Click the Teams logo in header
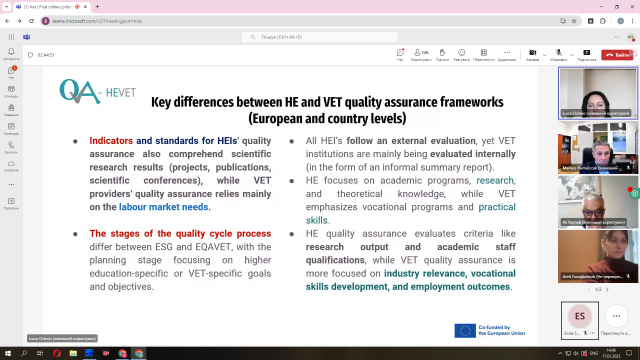This screenshot has height=360, width=640. click(x=27, y=37)
